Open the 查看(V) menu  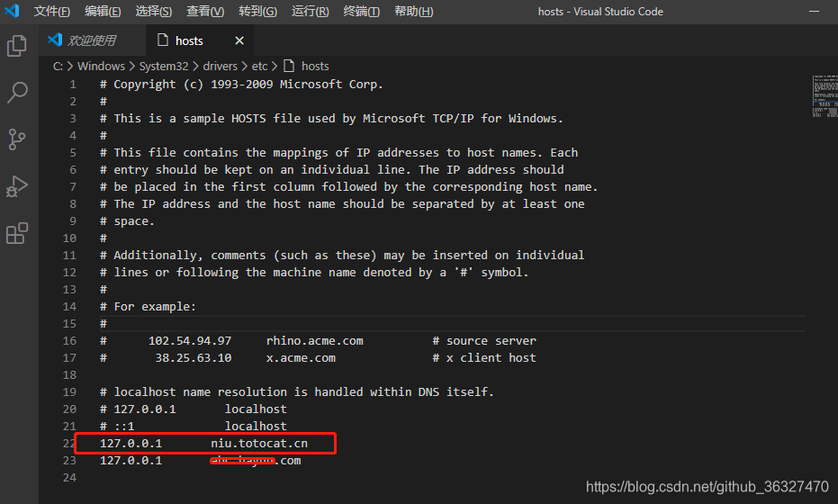coord(205,11)
